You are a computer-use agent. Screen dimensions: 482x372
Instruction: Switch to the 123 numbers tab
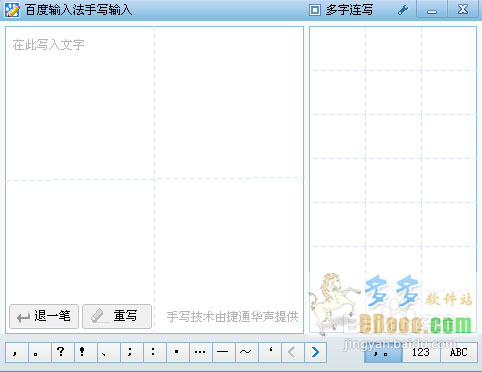pos(421,352)
